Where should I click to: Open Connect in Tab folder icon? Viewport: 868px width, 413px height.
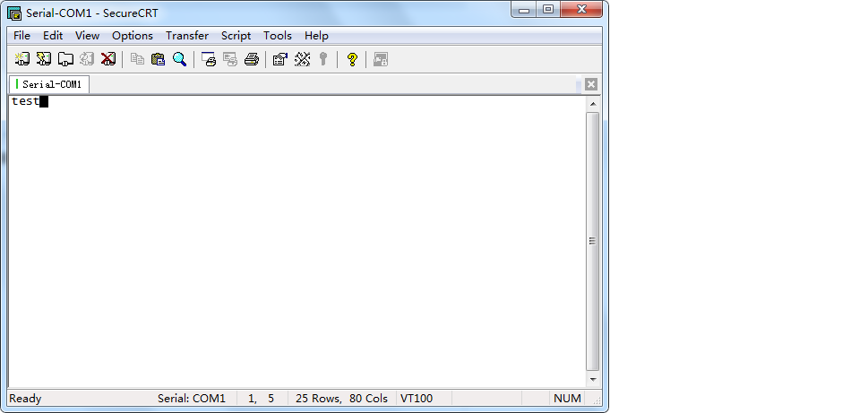pyautogui.click(x=66, y=59)
